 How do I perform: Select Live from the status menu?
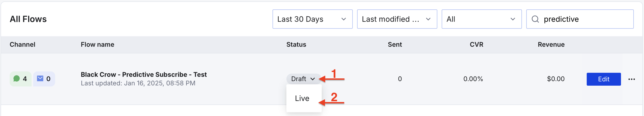point(302,99)
